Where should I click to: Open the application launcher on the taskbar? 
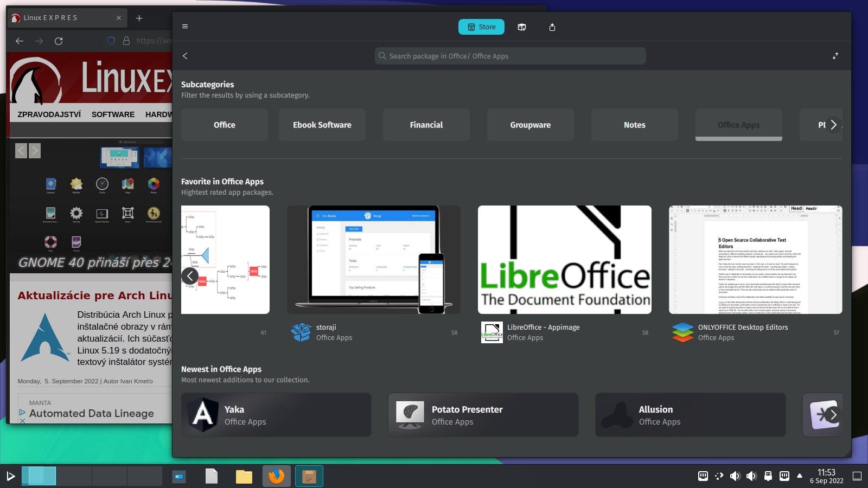10,476
